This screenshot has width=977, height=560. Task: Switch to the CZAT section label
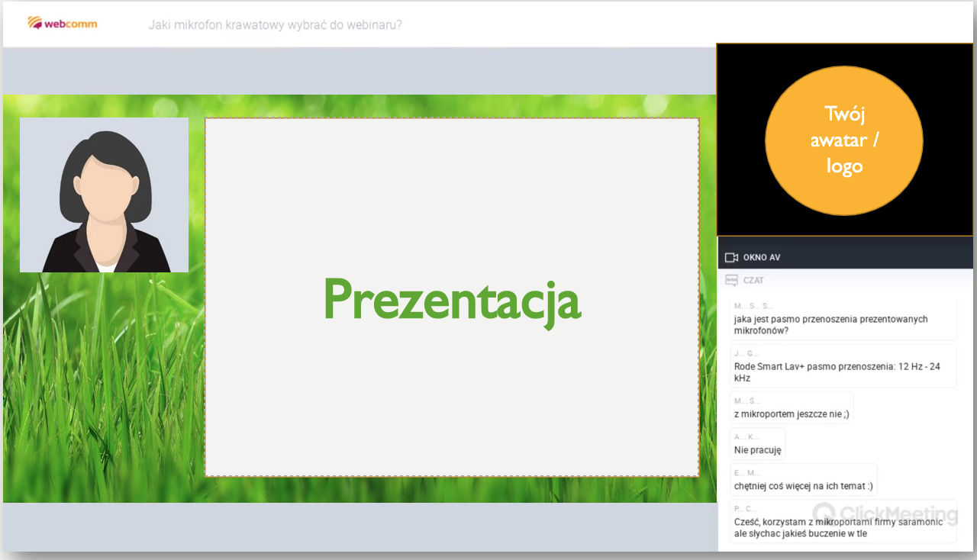pyautogui.click(x=754, y=281)
